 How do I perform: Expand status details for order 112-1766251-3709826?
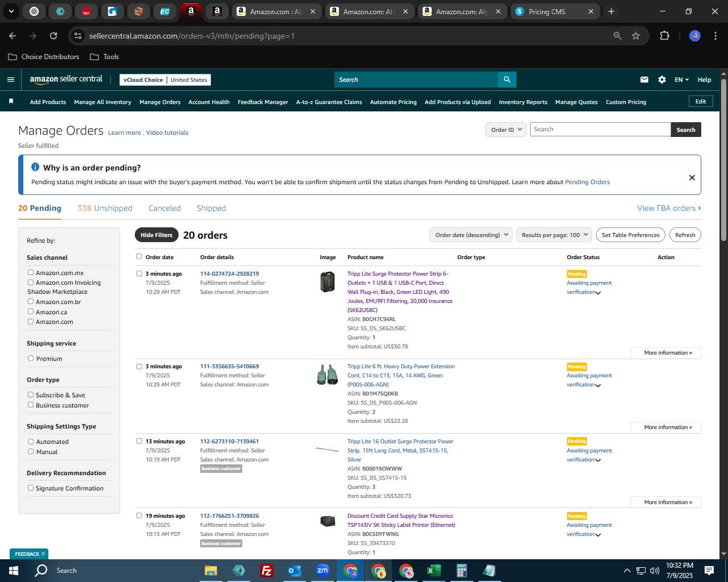pyautogui.click(x=598, y=535)
